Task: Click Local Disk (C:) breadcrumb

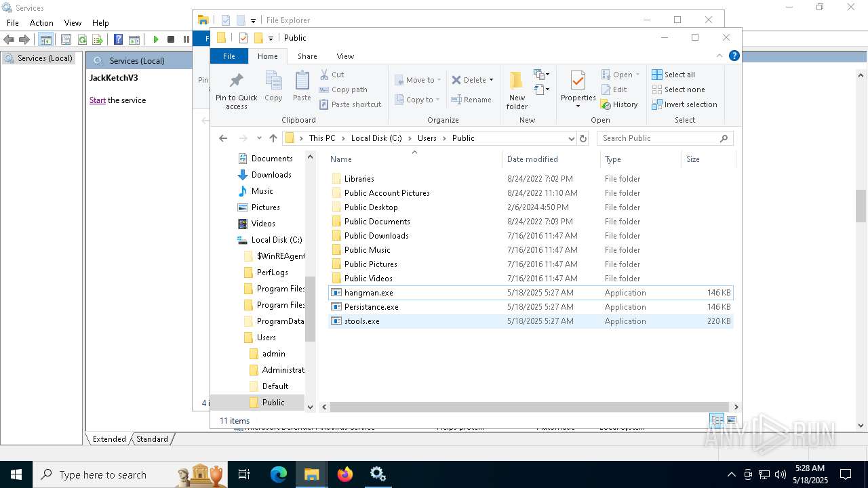Action: pyautogui.click(x=376, y=138)
